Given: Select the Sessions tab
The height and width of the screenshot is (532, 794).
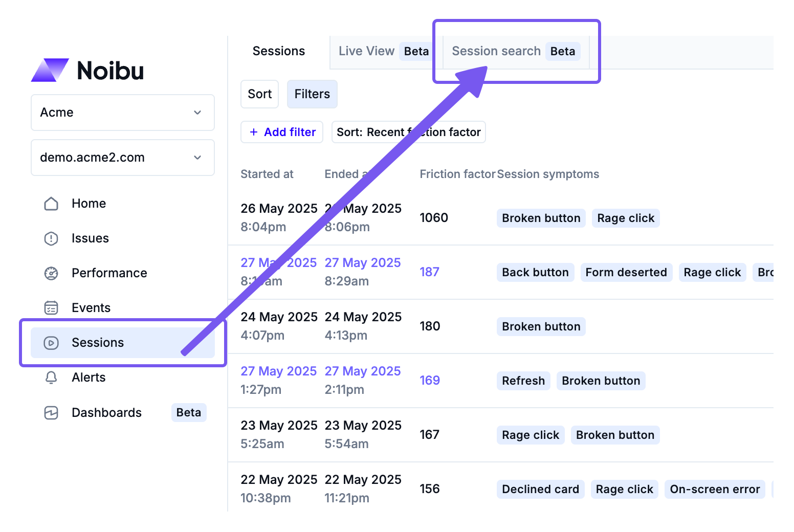Looking at the screenshot, I should 279,51.
